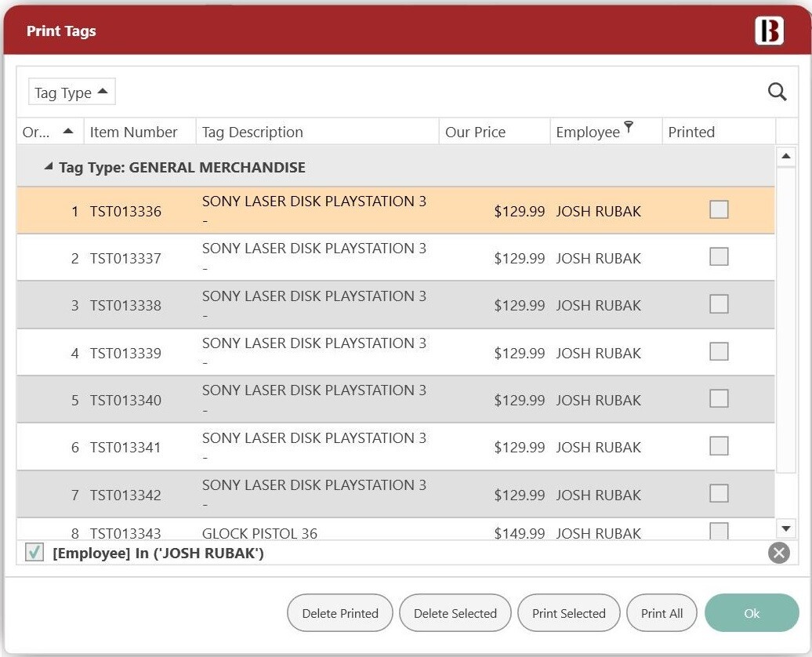Screen dimensions: 812x657
Task: Collapse the Tag Type: GENERAL MERCHANDISE group
Action: 49,166
